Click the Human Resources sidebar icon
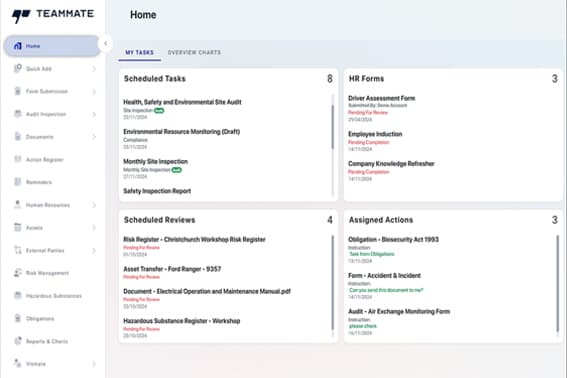 pyautogui.click(x=17, y=205)
